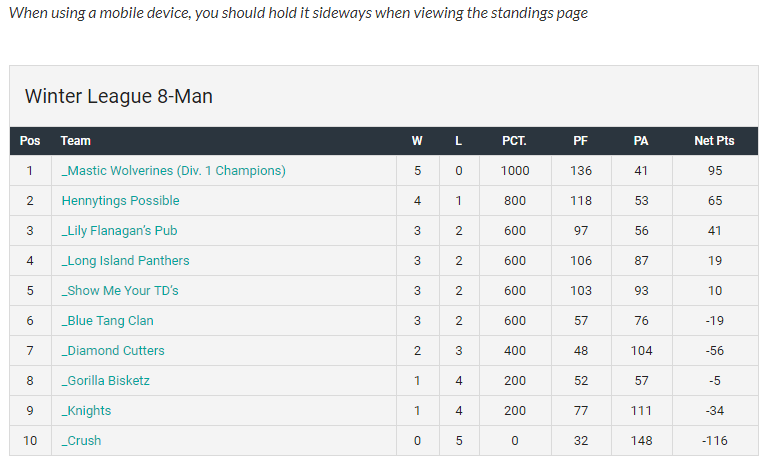Viewport: 768px width, 465px height.
Task: Go to Show Me Your TD's team
Action: coord(120,291)
